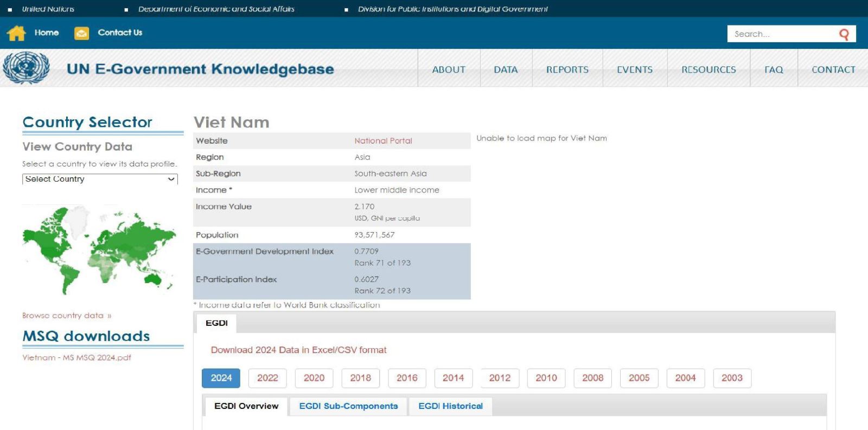Click the green world map image

coord(99,249)
